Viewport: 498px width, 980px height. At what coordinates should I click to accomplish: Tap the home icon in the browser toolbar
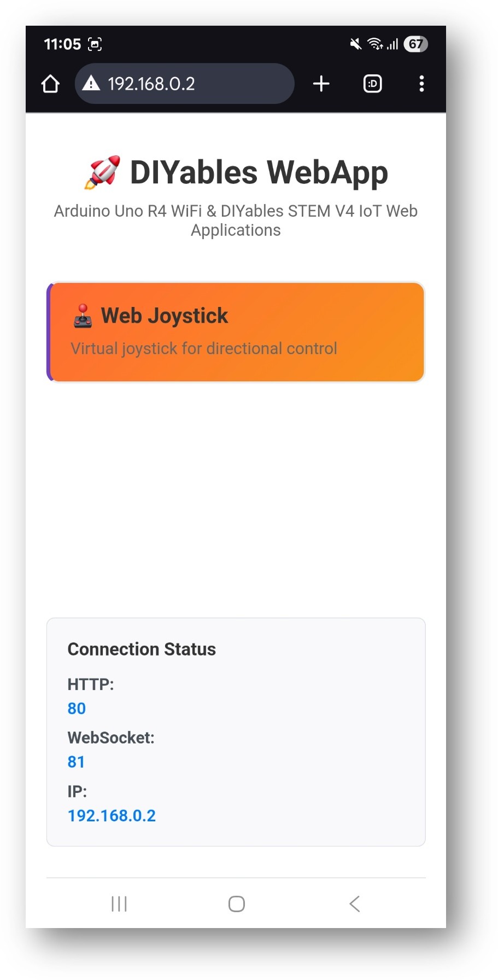(x=50, y=84)
